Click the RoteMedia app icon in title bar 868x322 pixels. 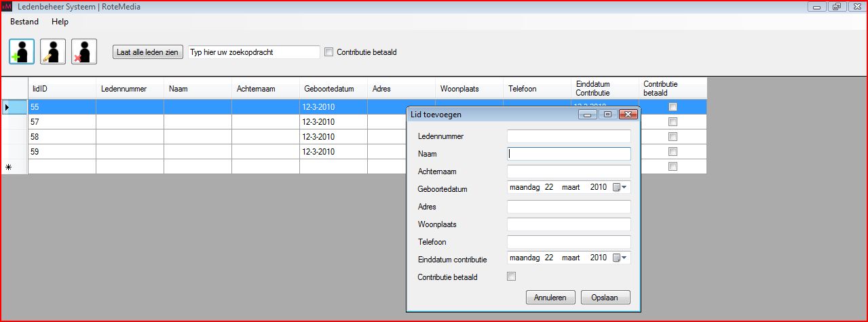point(7,7)
